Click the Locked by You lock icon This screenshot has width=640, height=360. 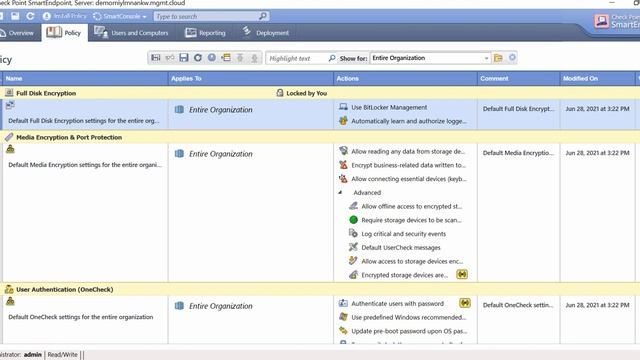click(x=280, y=93)
